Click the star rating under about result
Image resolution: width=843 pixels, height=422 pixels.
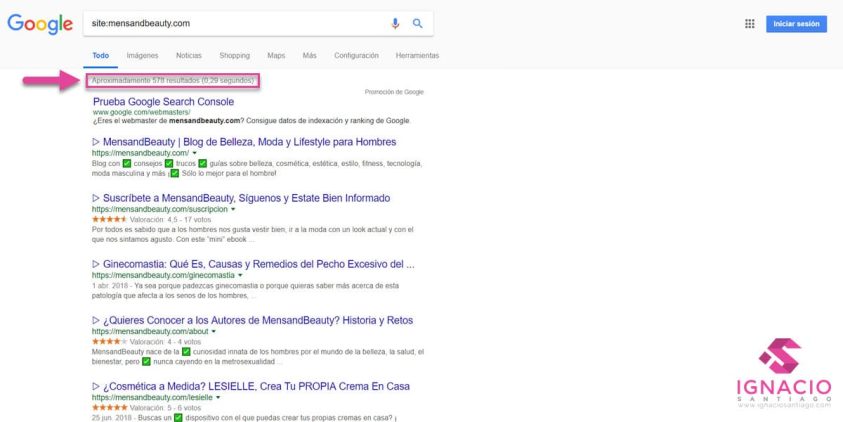pos(110,341)
